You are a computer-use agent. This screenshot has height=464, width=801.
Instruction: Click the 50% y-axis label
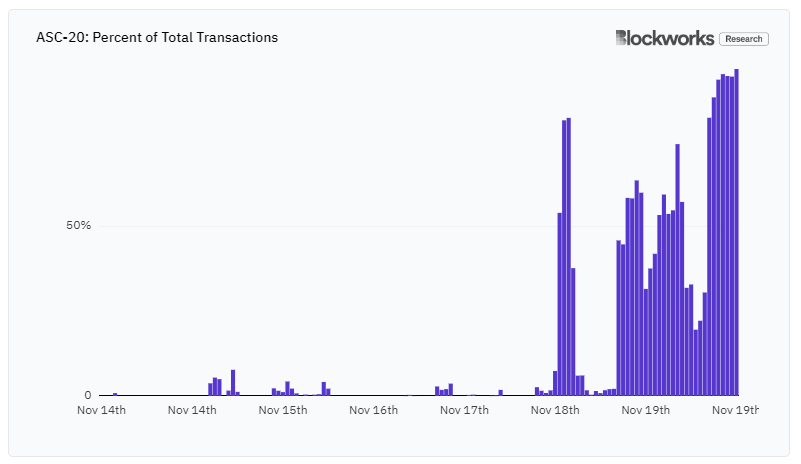[78, 225]
